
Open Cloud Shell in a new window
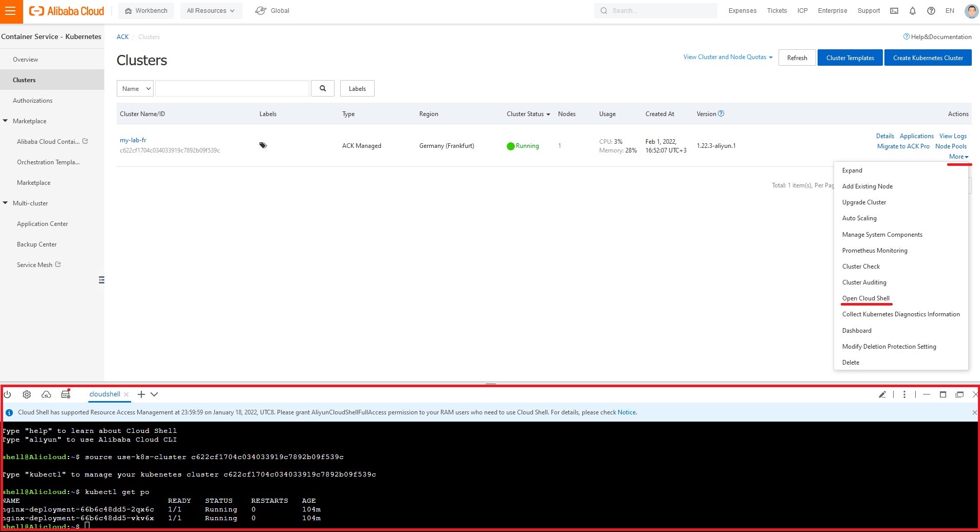(x=959, y=394)
